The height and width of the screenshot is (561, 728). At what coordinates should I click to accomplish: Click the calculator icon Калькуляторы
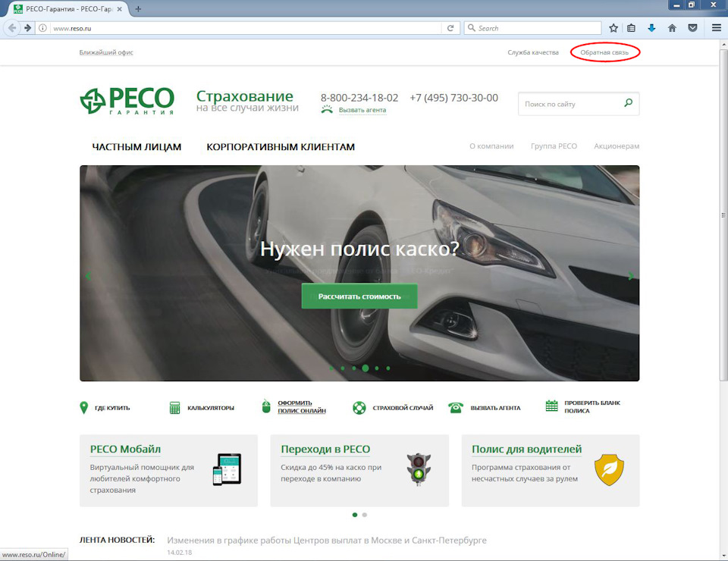tap(174, 408)
